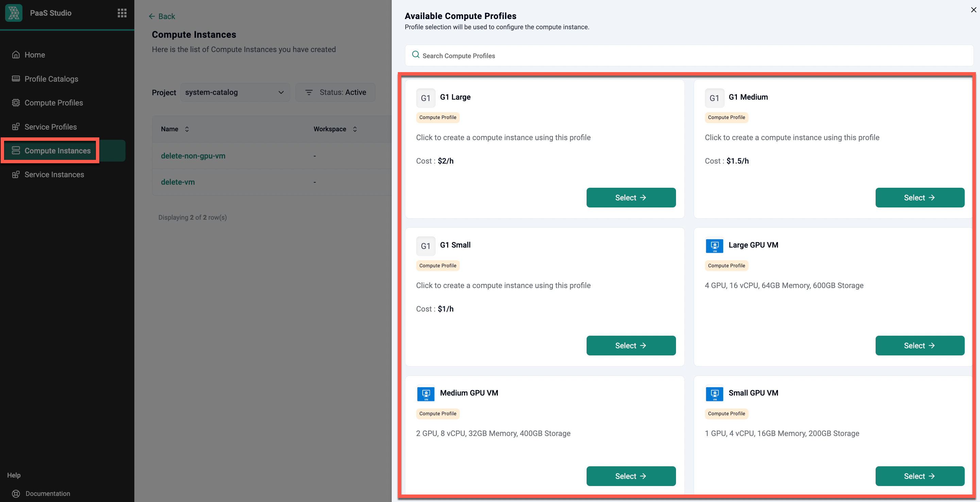
Task: Click the G1 badge of G1 Medium
Action: pos(714,98)
